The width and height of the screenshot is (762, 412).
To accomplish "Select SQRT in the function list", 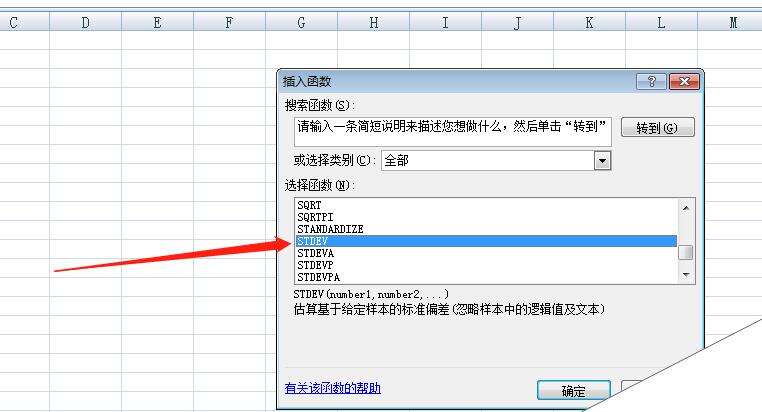I will [x=486, y=205].
